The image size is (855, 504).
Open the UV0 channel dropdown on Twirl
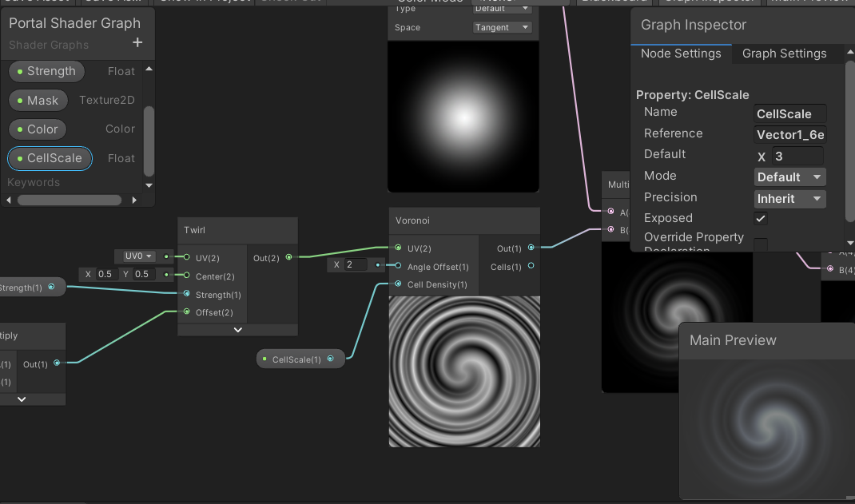tap(138, 256)
